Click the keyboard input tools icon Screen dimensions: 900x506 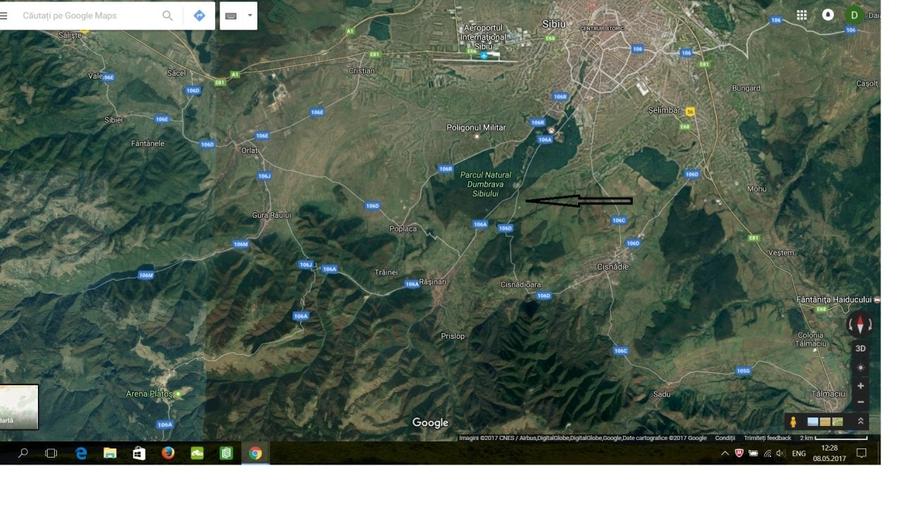coord(231,16)
